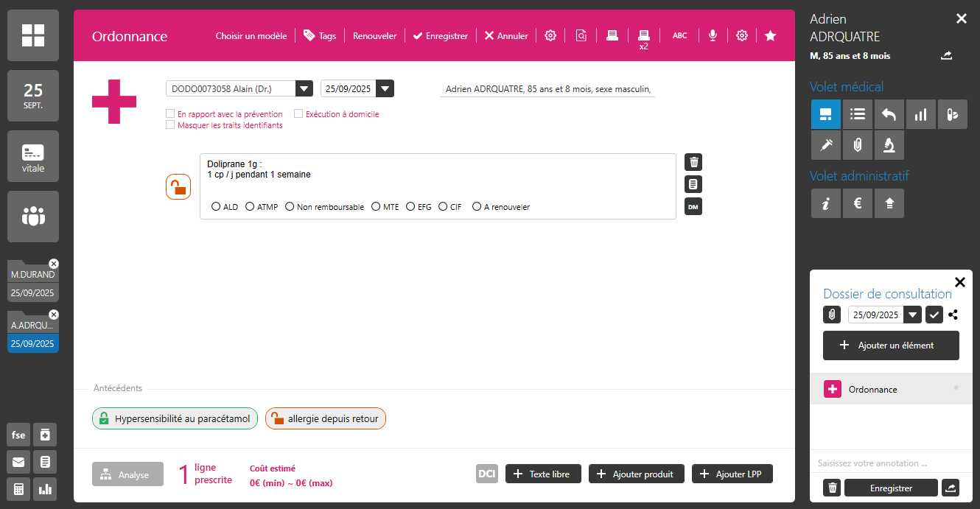Click 'Choisir un modèle' in header
Screen dimensions: 980x509
(x=251, y=36)
